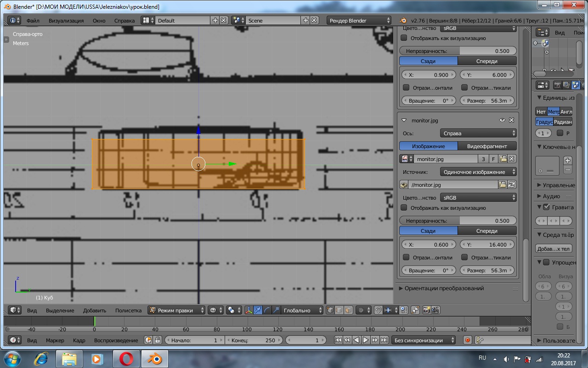The height and width of the screenshot is (368, 588).
Task: Toggle the Гравитация checkbox in scene panel
Action: pos(546,207)
